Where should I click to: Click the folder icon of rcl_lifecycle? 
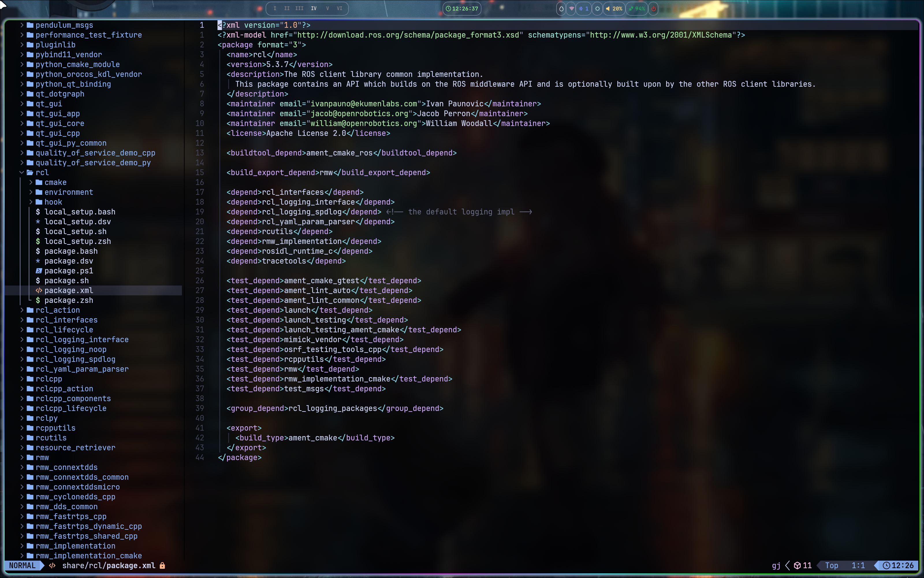click(x=30, y=329)
